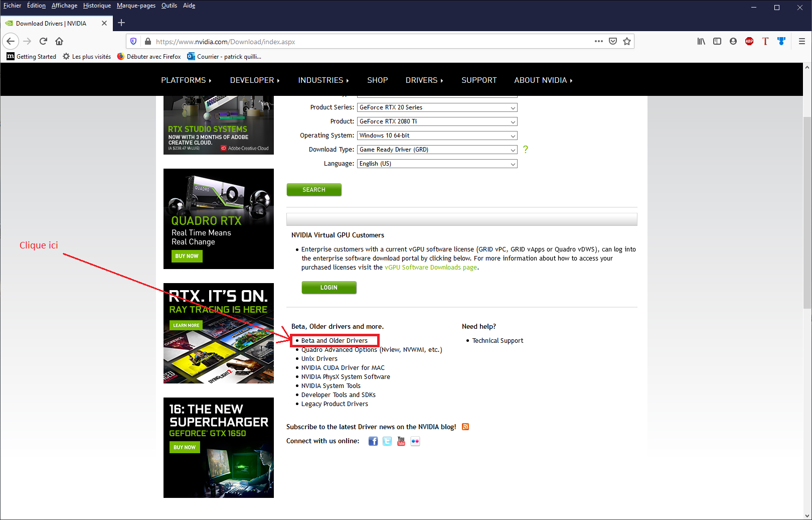Click BUY NOW on Quadro RTX ad

pyautogui.click(x=187, y=256)
